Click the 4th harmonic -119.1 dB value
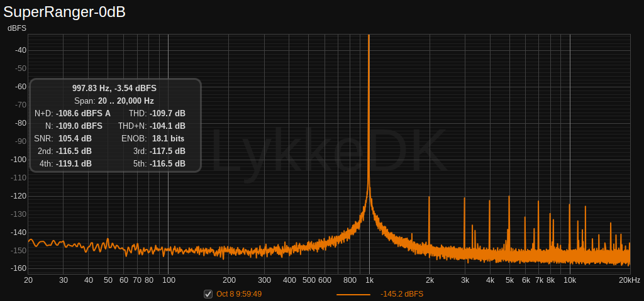Screen dimensions: 644x301 coord(74,163)
